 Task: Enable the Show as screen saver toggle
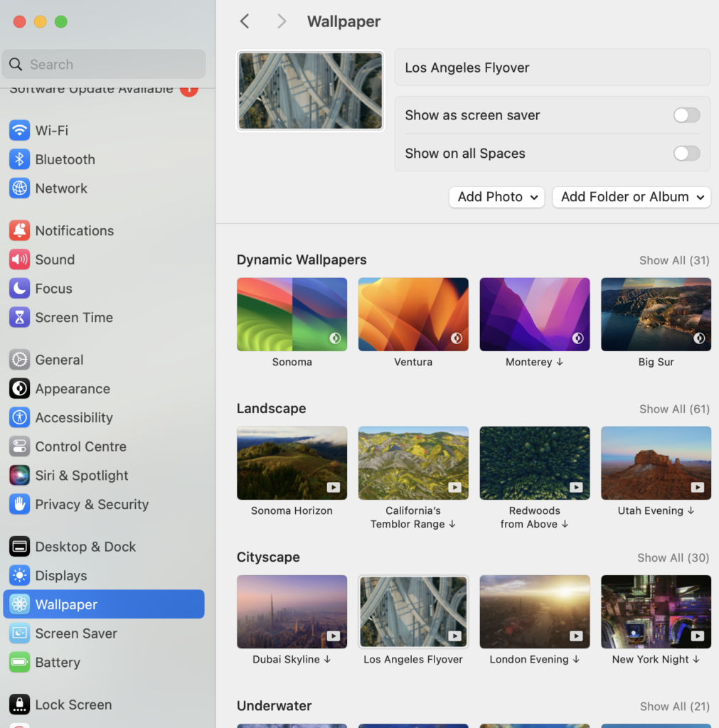pos(686,114)
